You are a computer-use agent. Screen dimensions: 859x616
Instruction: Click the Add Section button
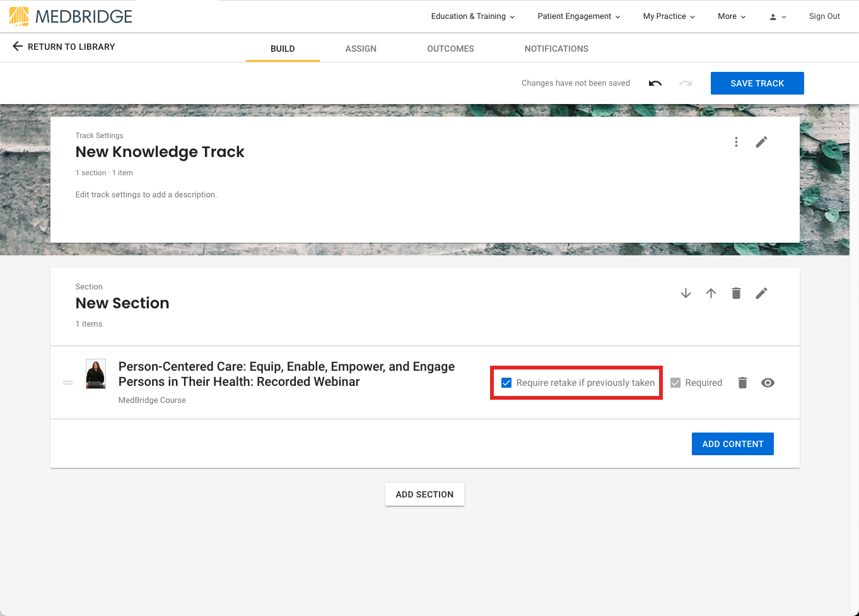tap(424, 494)
